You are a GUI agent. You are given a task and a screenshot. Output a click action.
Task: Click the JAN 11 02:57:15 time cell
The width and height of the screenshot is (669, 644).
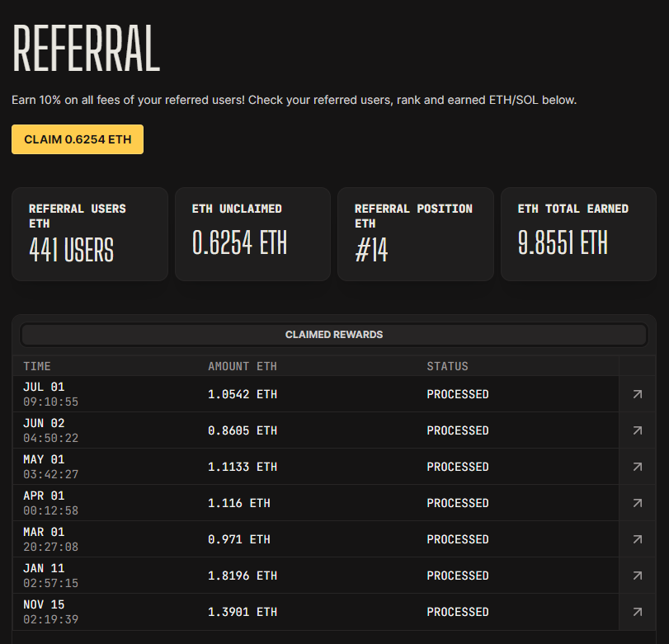point(51,576)
